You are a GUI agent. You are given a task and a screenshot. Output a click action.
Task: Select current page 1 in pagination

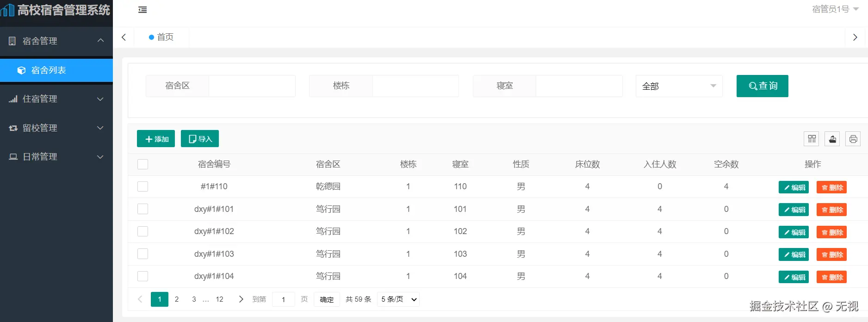tap(160, 299)
